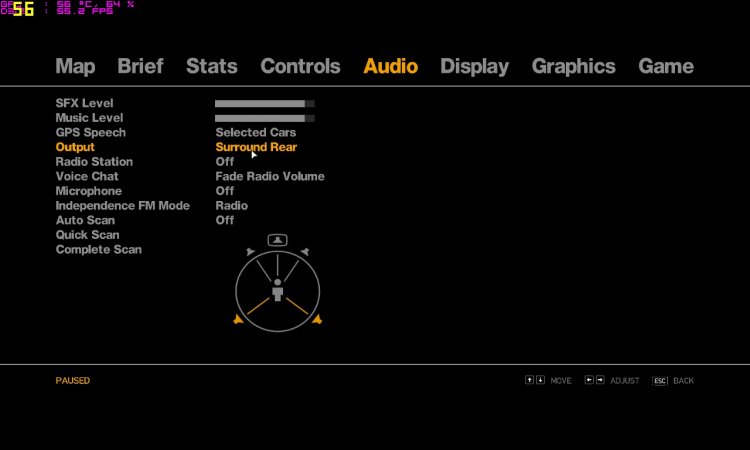Toggle the Radio Station Off value
The image size is (750, 450).
[x=225, y=162]
